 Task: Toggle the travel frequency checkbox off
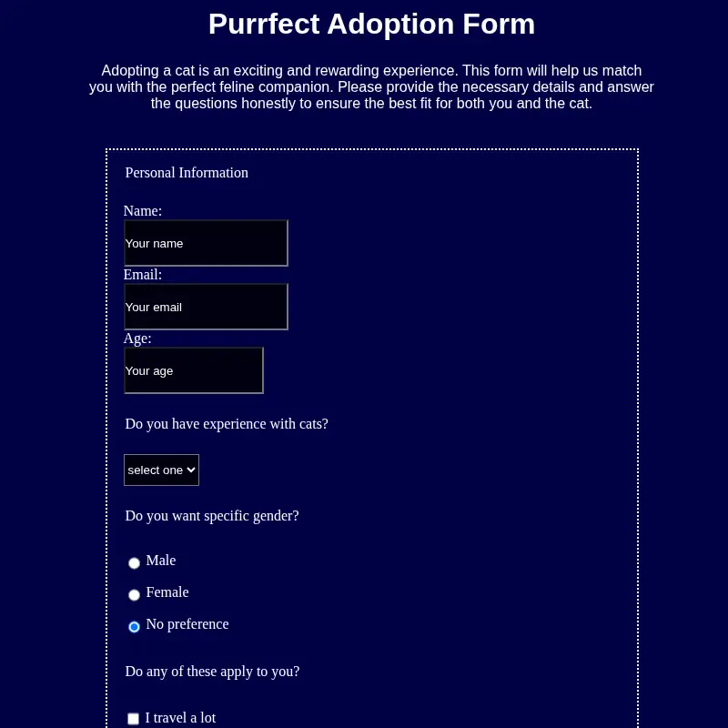[133, 718]
